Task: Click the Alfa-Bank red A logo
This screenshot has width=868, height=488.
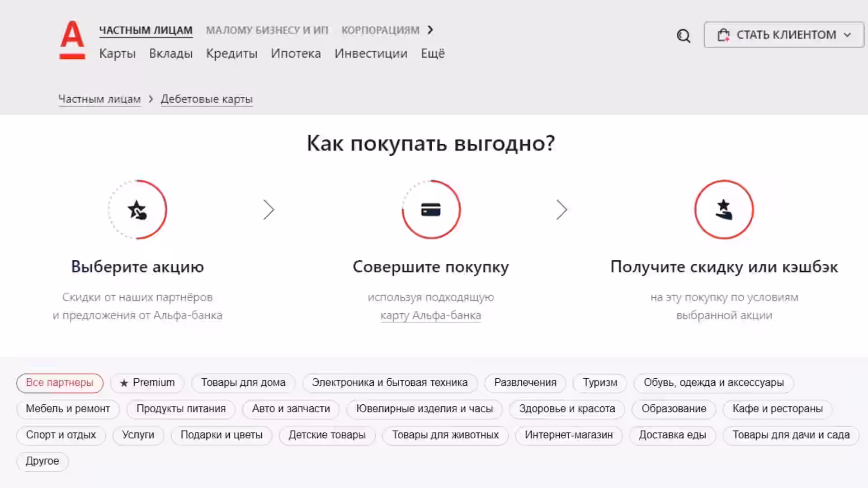Action: [x=72, y=40]
